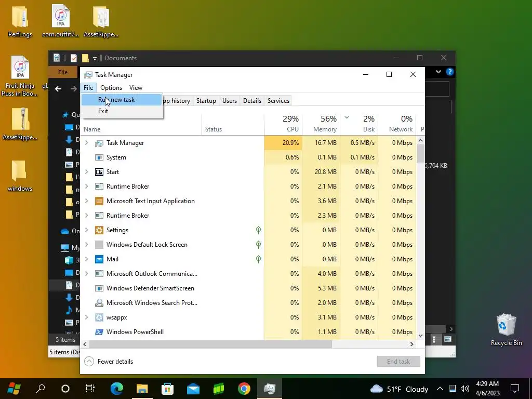Open the Mail app from the taskbar
Screen dimensions: 532x399
[193, 389]
